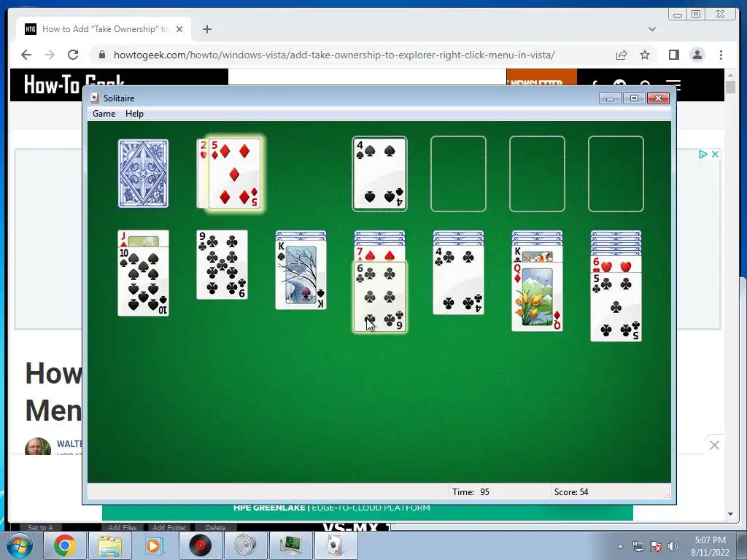This screenshot has height=560, width=747.
Task: Select the 6 of hearts card
Action: pos(616,264)
